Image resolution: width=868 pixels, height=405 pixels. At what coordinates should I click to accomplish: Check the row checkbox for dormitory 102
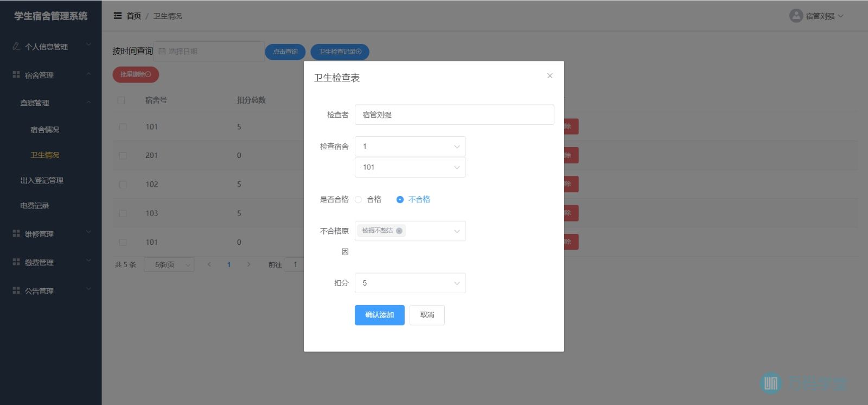click(x=123, y=184)
